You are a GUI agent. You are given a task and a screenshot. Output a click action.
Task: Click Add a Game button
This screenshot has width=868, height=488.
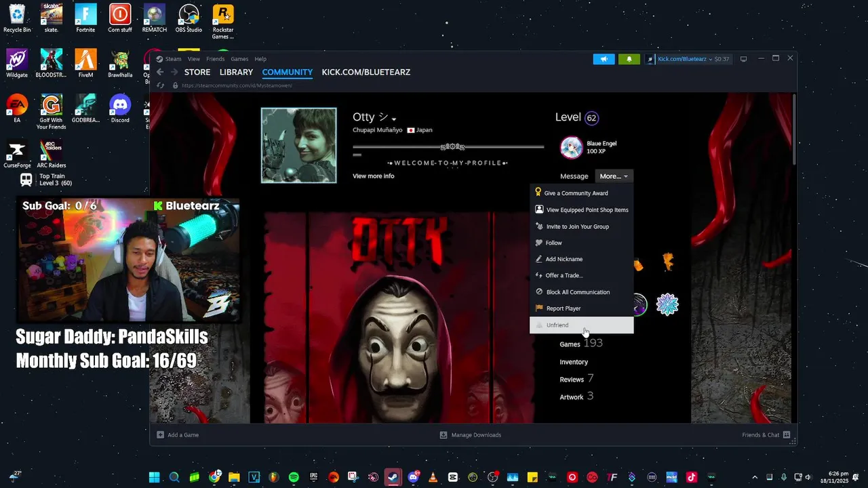178,435
